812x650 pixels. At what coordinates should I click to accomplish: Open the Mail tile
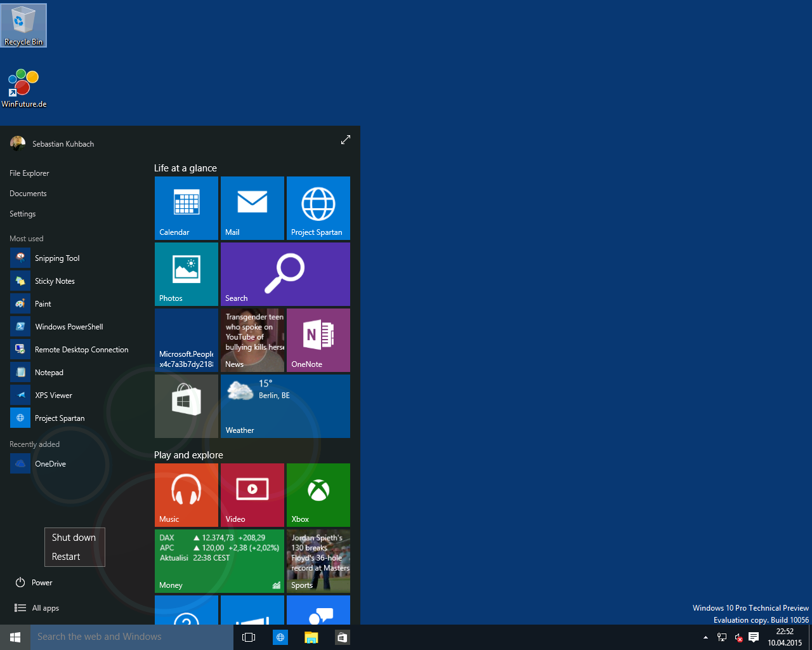click(x=252, y=208)
